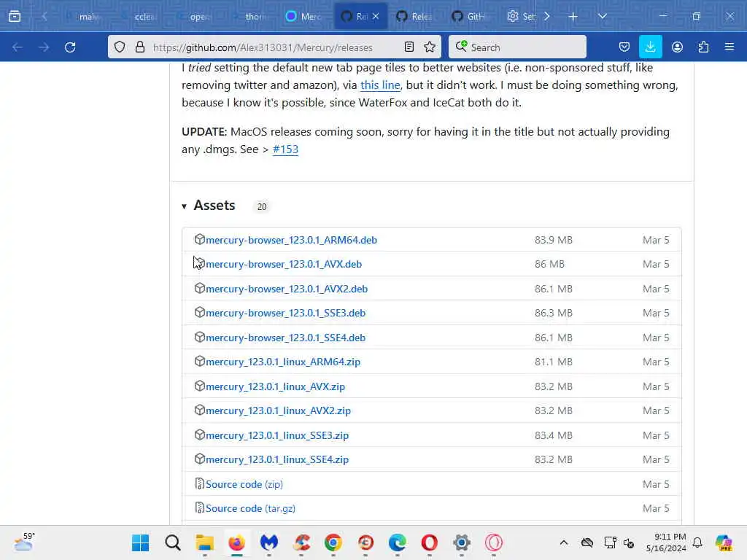Viewport: 747px width, 560px height.
Task: Open the account profile icon
Action: click(x=677, y=47)
